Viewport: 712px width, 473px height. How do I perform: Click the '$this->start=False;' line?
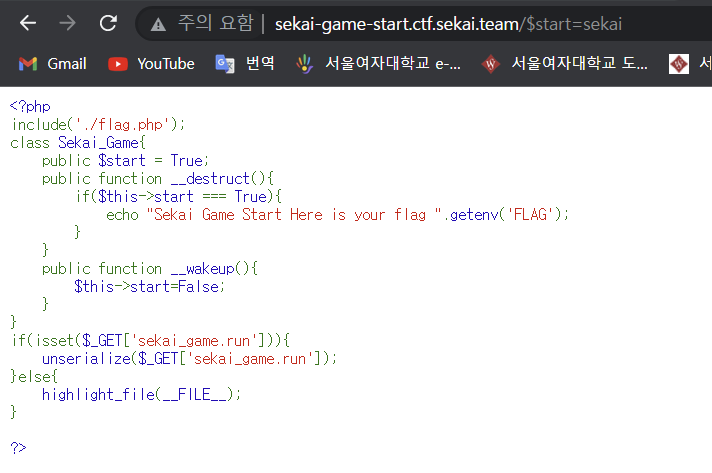149,286
